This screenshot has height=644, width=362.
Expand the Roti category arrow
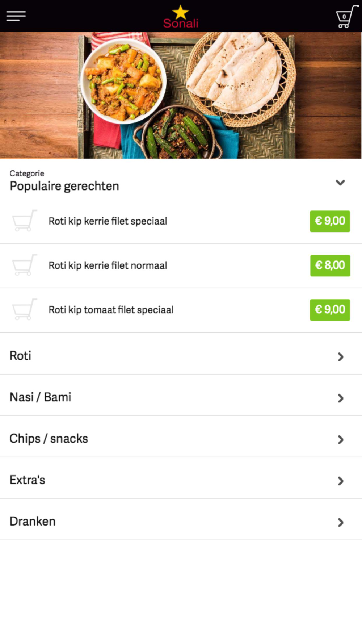tap(340, 357)
